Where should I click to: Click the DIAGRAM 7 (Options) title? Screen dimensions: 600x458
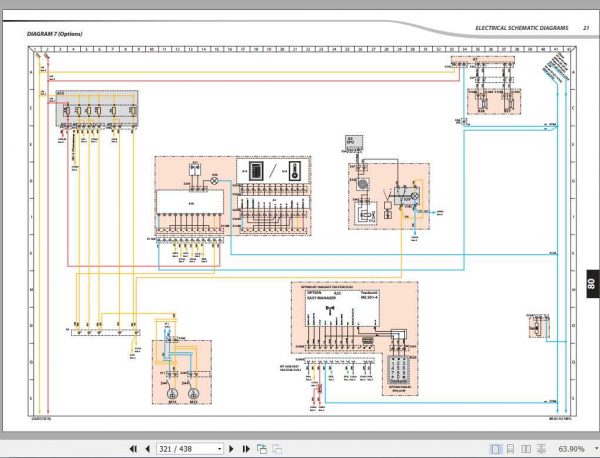(x=55, y=34)
